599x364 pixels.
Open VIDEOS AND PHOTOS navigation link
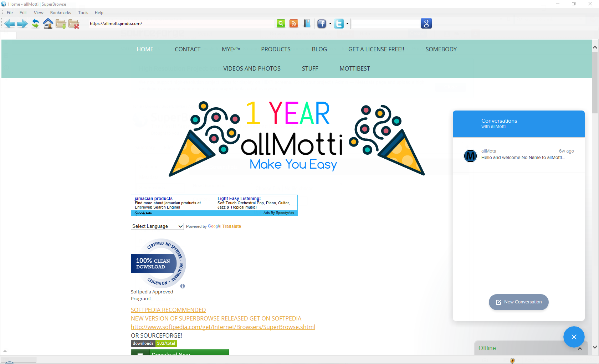(252, 68)
